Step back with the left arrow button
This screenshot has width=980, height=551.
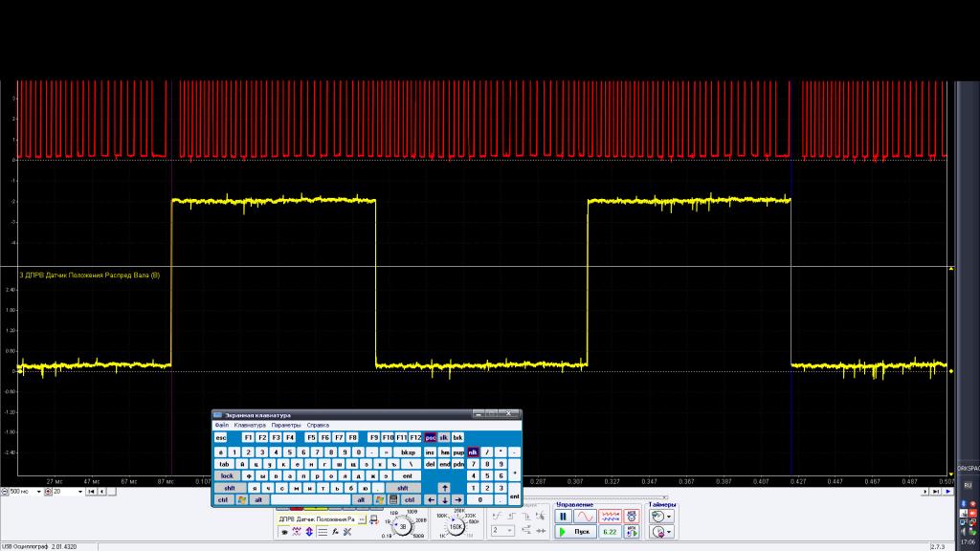tap(101, 492)
